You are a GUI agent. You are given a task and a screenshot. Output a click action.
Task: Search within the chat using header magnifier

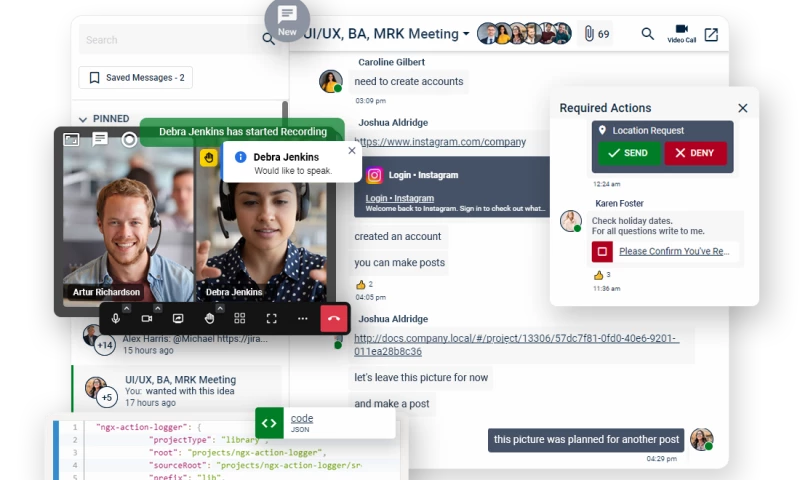647,34
